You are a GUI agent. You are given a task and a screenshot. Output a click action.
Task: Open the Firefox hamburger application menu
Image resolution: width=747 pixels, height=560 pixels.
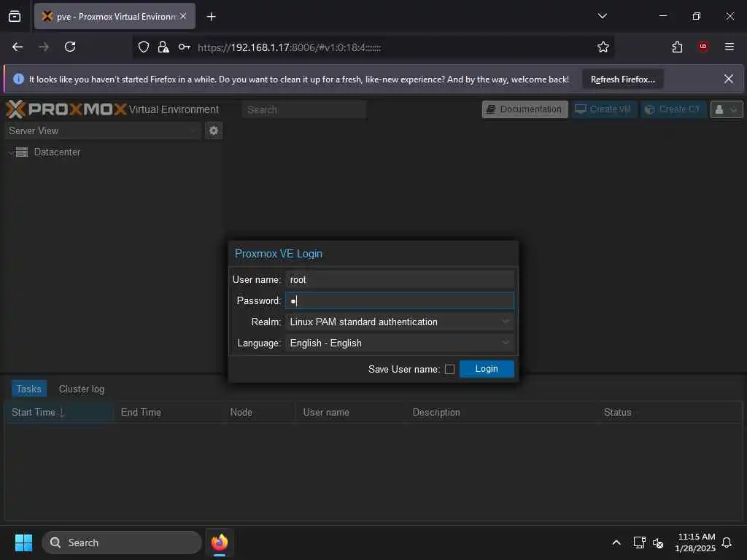pos(729,47)
